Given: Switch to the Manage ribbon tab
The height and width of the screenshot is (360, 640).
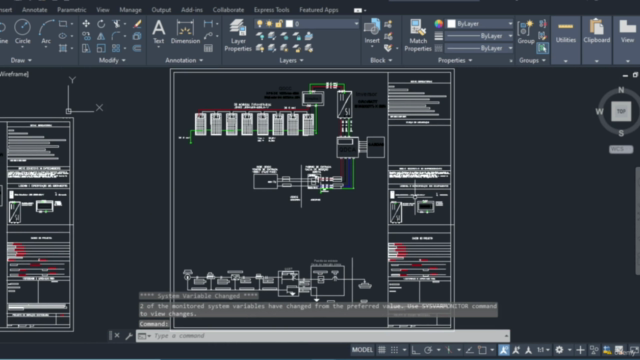Looking at the screenshot, I should click(130, 9).
